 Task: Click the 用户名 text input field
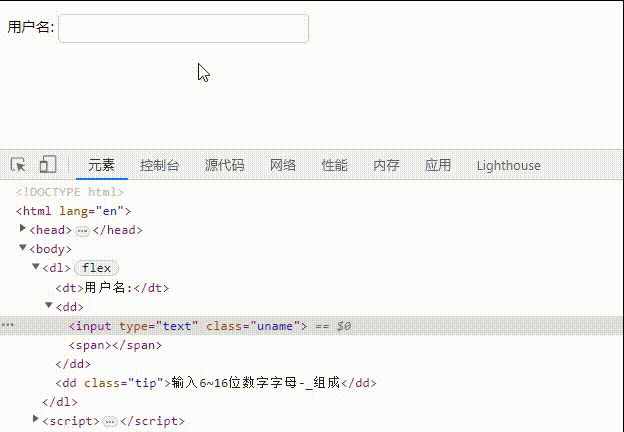click(183, 28)
